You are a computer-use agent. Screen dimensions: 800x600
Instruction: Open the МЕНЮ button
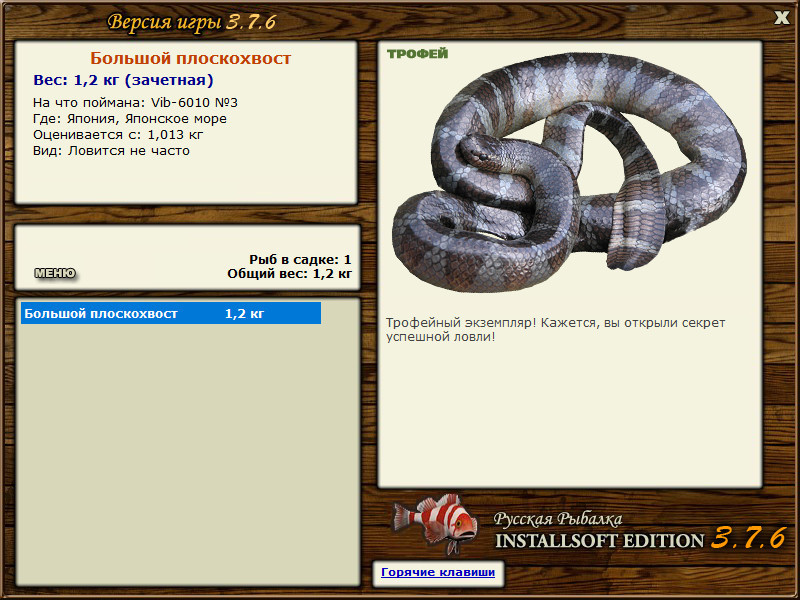(x=55, y=273)
